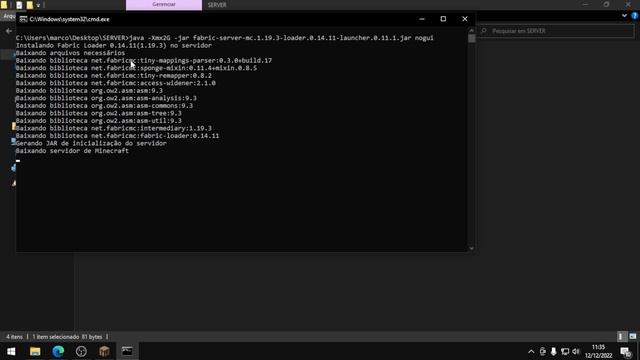Click the Explorer folder icon in the title bar
The height and width of the screenshot is (360, 640).
point(4,5)
